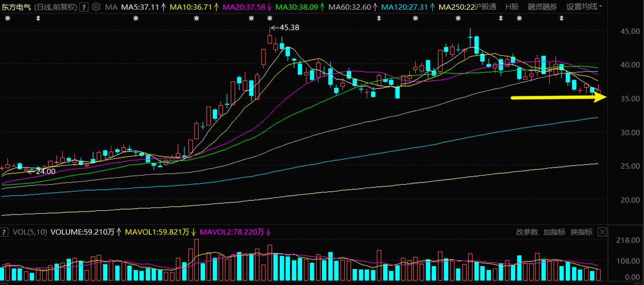Viewport: 644px width, 285px height.
Task: Click the yellow arrow annotation near 35.00
Action: coord(558,97)
